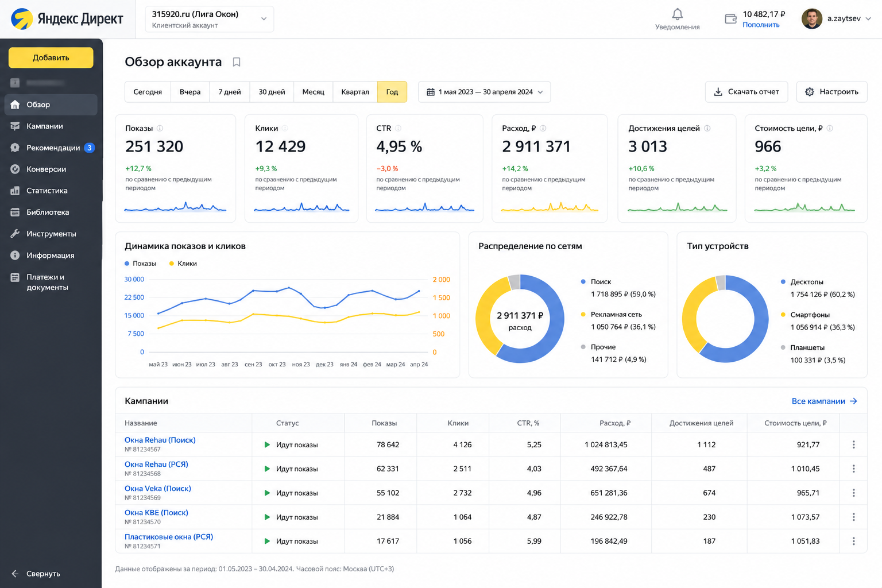The height and width of the screenshot is (588, 882).
Task: Click the network distribution donut chart
Action: pos(520,319)
